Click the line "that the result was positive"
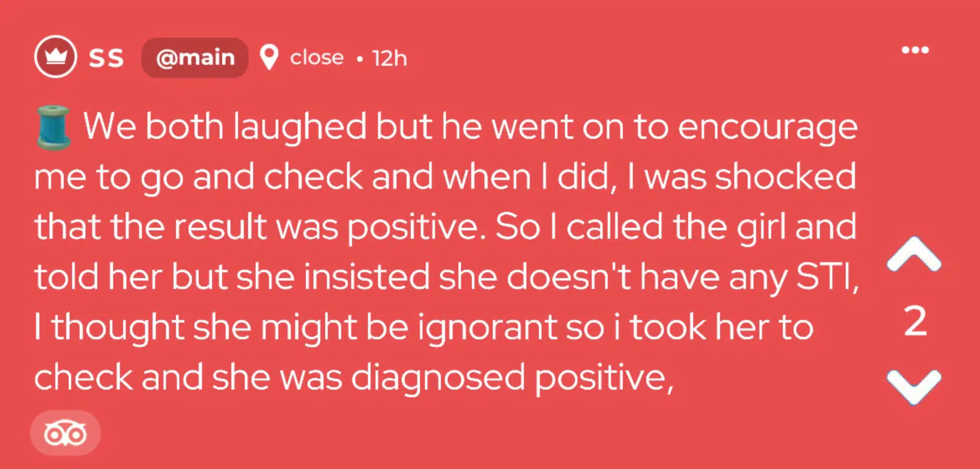Image resolution: width=980 pixels, height=469 pixels. [445, 227]
